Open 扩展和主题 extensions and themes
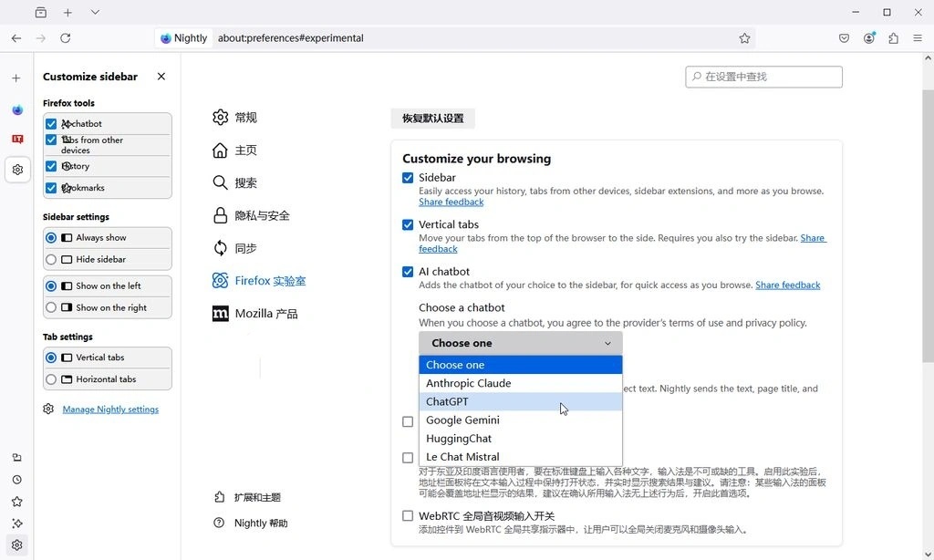The height and width of the screenshot is (560, 934). (247, 497)
